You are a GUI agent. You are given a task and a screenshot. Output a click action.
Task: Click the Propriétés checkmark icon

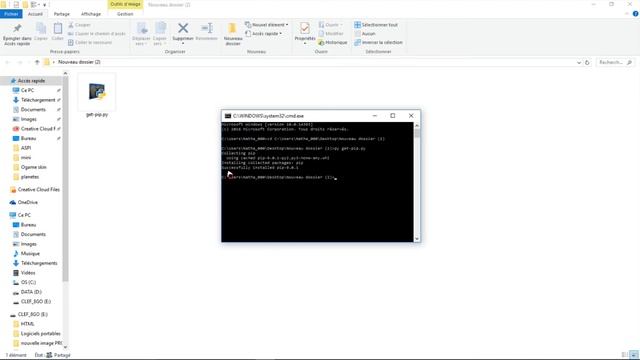304,28
